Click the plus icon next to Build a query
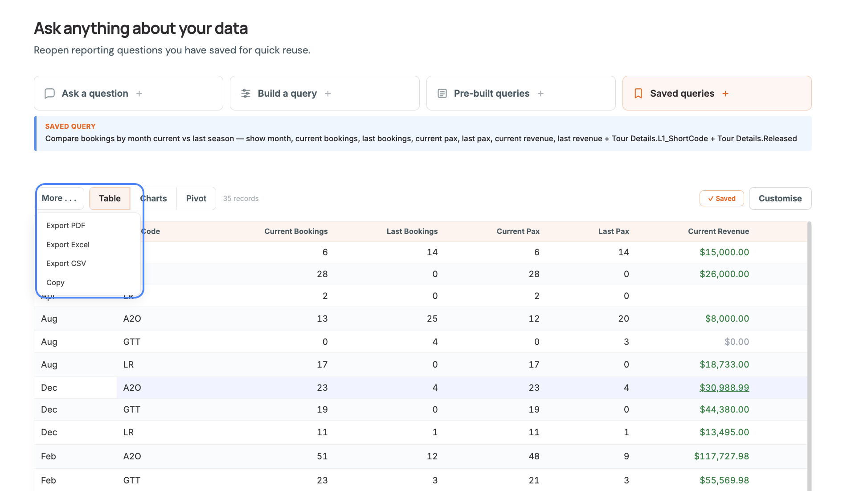Screen dimensions: 868x491 (x=328, y=94)
